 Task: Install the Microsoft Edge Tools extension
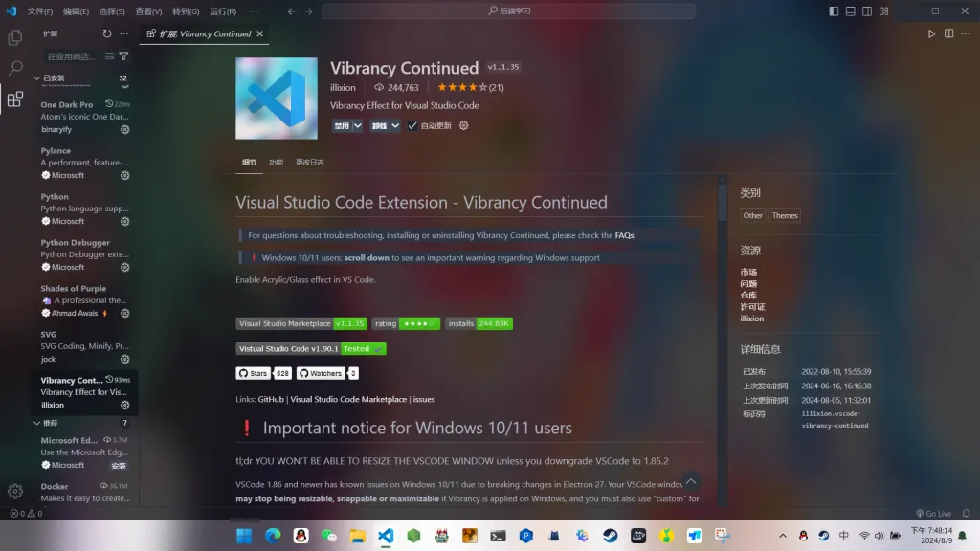click(x=119, y=466)
